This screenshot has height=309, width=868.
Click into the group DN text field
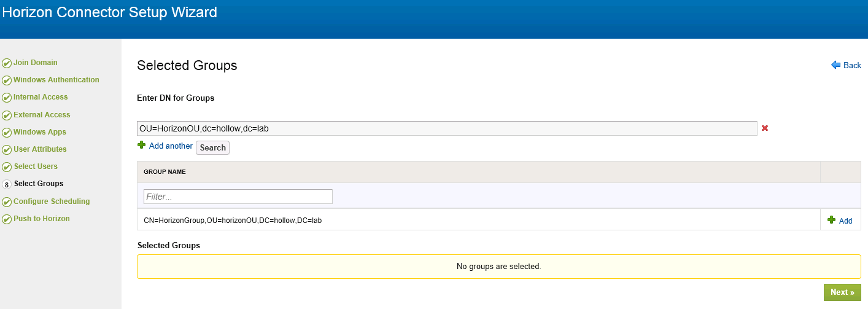[446, 128]
